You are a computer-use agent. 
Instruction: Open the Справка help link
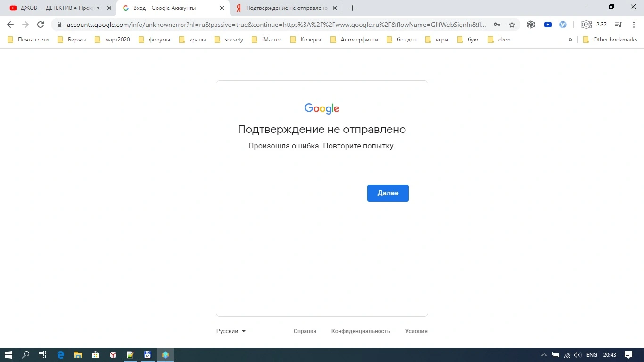305,331
